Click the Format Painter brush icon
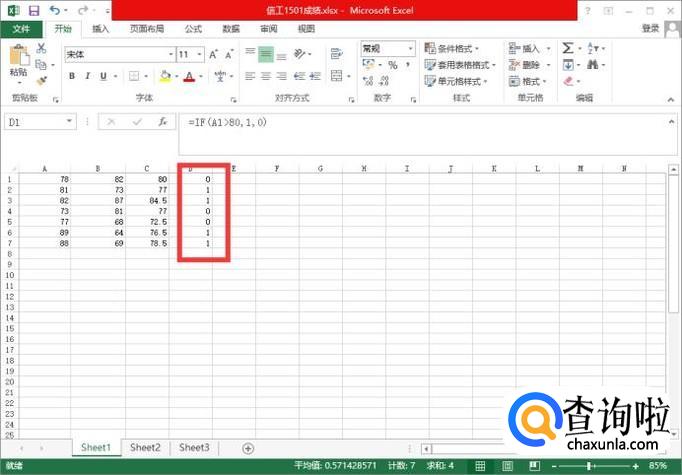This screenshot has width=682, height=475. [41, 81]
